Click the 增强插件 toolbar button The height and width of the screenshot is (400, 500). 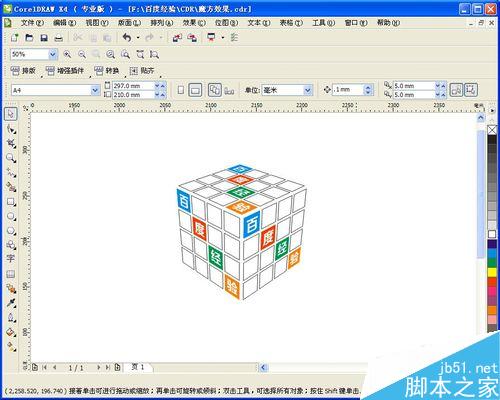click(x=65, y=71)
